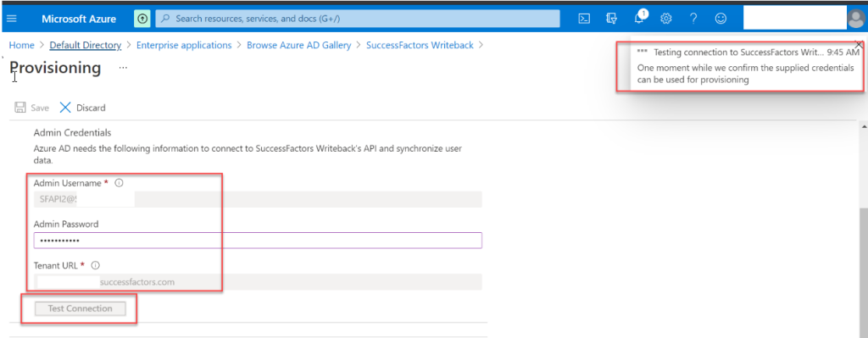Open Browse Azure AD Gallery breadcrumb

[299, 46]
